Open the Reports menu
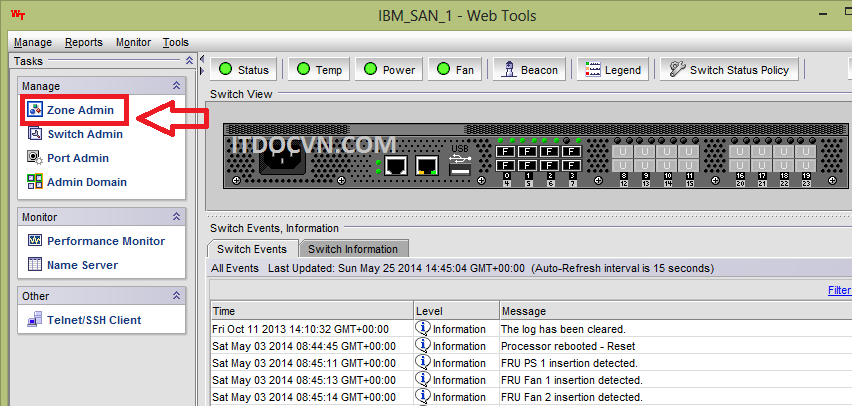This screenshot has height=406, width=852. click(x=84, y=42)
